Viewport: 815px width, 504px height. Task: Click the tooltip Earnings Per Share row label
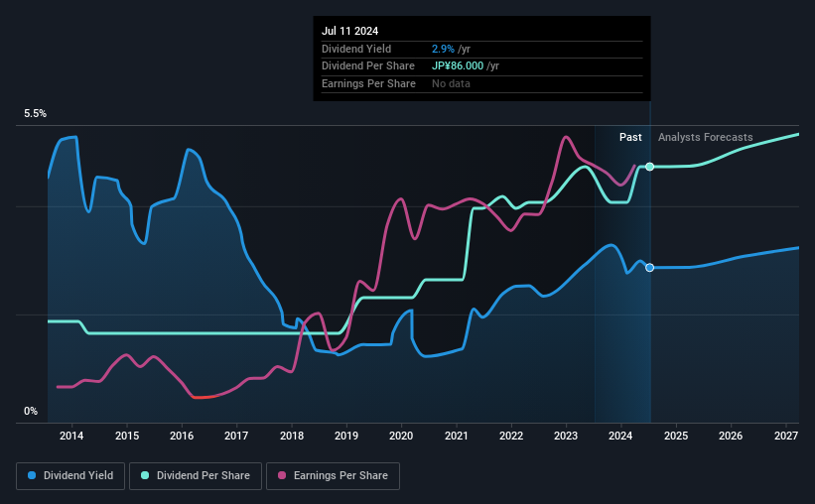368,83
